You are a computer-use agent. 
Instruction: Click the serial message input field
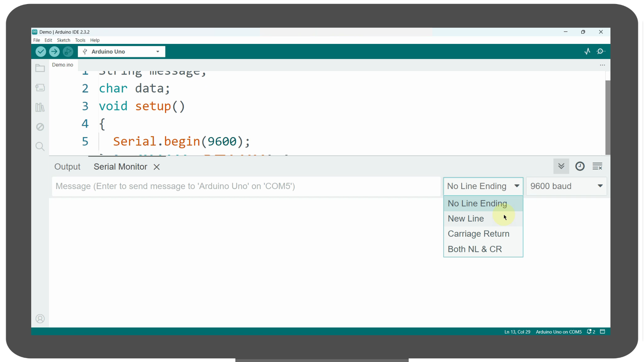(x=246, y=186)
